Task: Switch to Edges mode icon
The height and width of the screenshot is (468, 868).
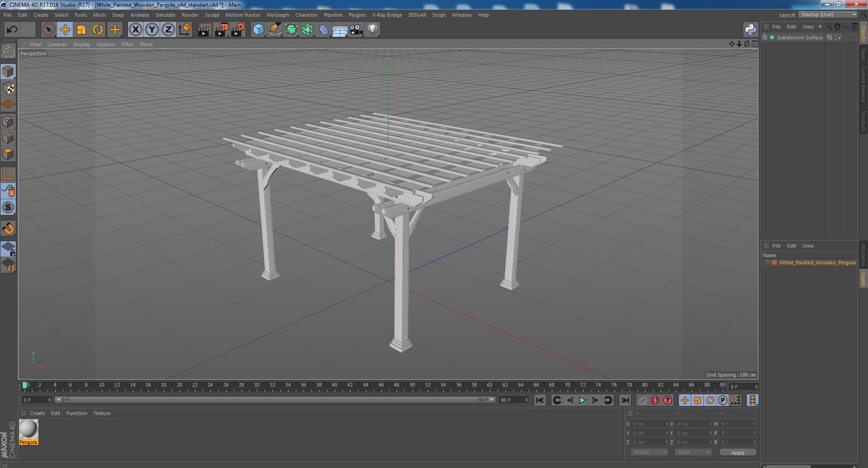Action: click(x=8, y=138)
